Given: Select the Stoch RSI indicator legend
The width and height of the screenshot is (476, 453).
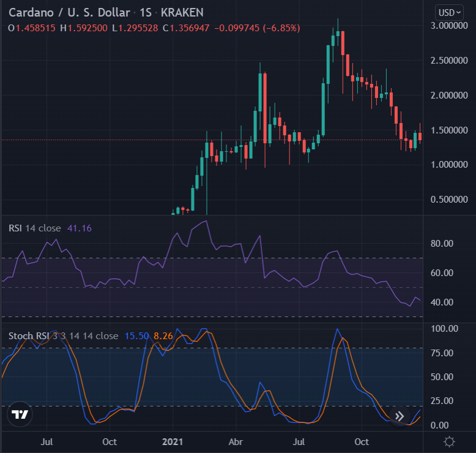Looking at the screenshot, I should (x=63, y=336).
